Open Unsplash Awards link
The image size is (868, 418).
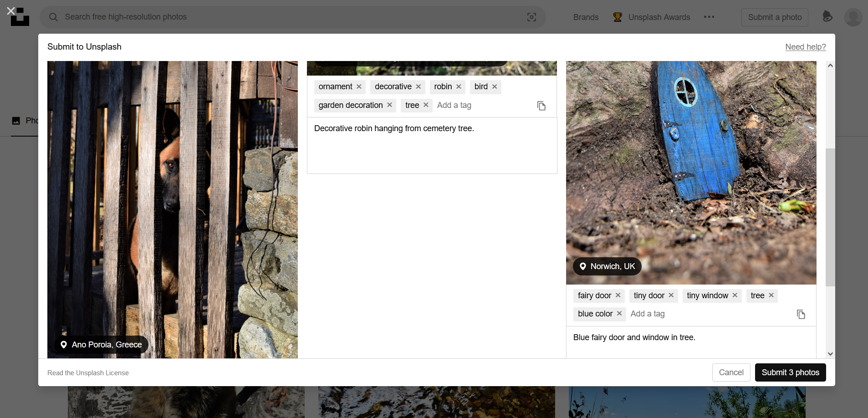click(x=659, y=17)
